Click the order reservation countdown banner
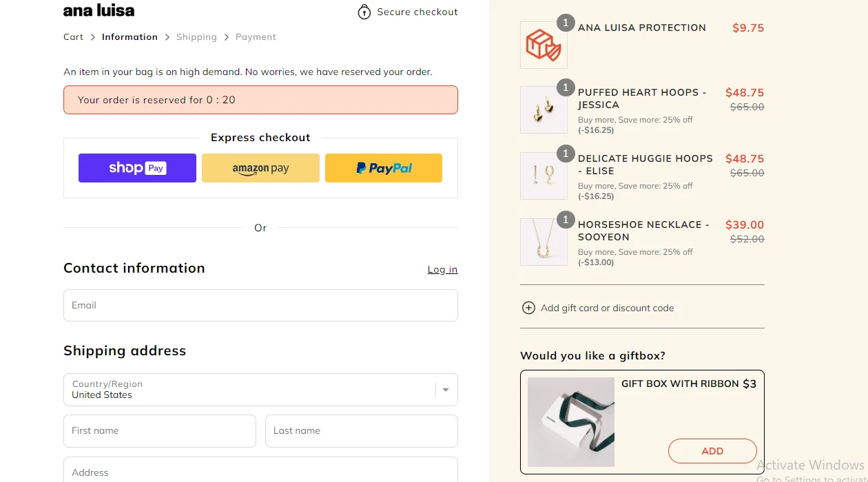Image resolution: width=868 pixels, height=482 pixels. pos(260,100)
